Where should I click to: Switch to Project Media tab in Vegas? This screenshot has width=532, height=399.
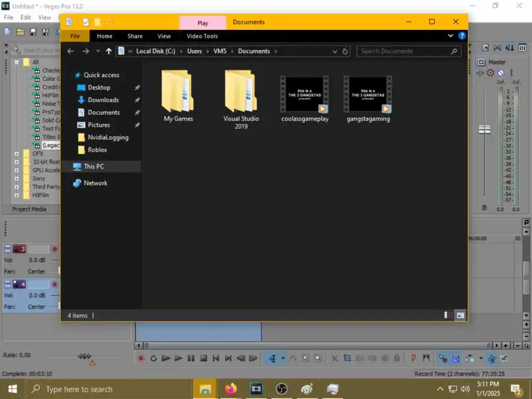29,209
